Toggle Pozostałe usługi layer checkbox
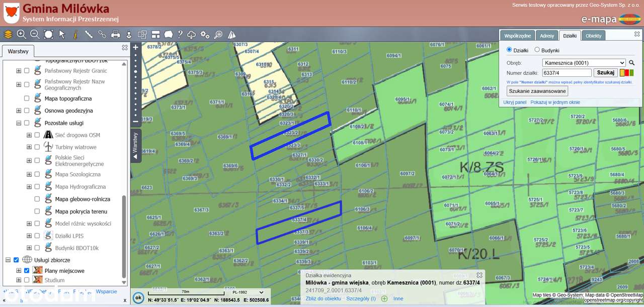The image size is (644, 307). [x=27, y=123]
